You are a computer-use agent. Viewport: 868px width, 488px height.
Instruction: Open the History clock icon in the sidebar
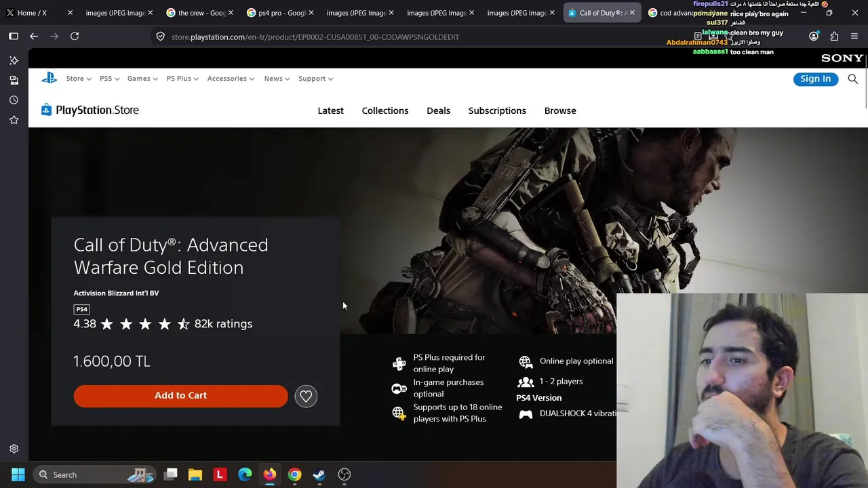coord(14,100)
